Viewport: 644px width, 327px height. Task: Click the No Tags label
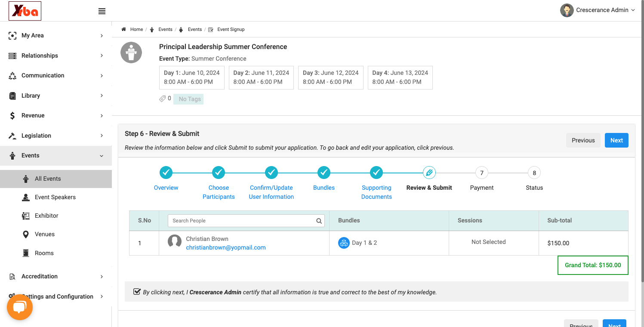(x=188, y=99)
